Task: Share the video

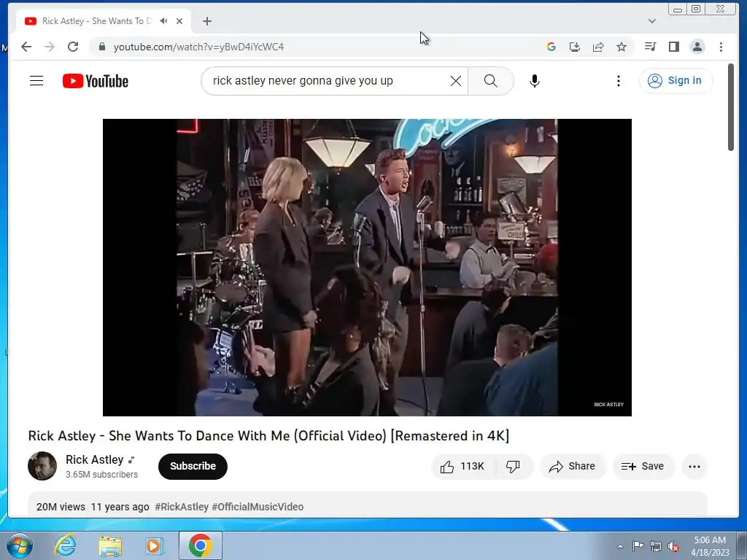Action: [573, 466]
